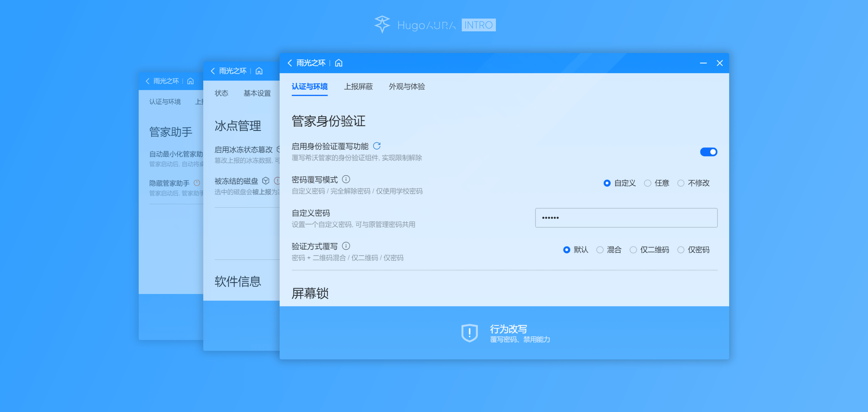Click the red warning icon beside 被冻结的磁盘
The height and width of the screenshot is (412, 868).
(x=277, y=181)
